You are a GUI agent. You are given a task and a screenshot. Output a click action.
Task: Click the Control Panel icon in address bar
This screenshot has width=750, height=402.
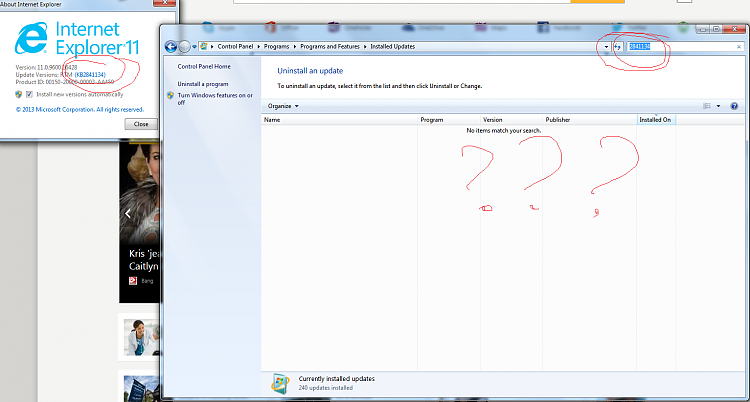click(204, 46)
